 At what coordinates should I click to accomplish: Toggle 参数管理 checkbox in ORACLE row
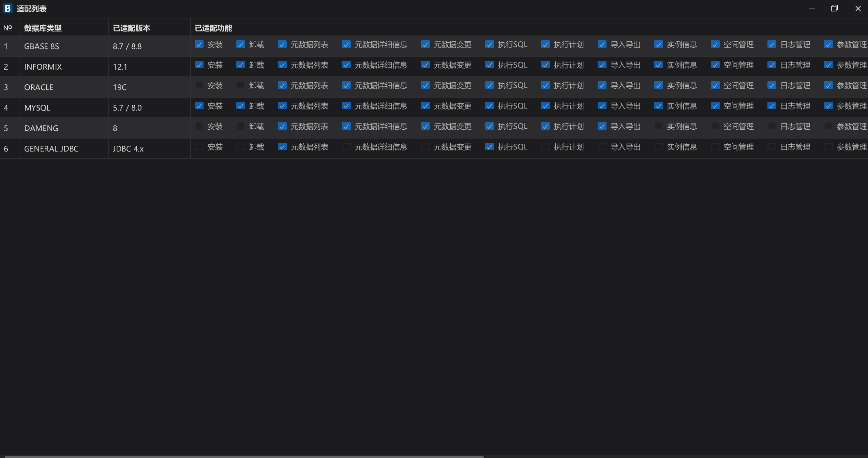[x=828, y=85]
